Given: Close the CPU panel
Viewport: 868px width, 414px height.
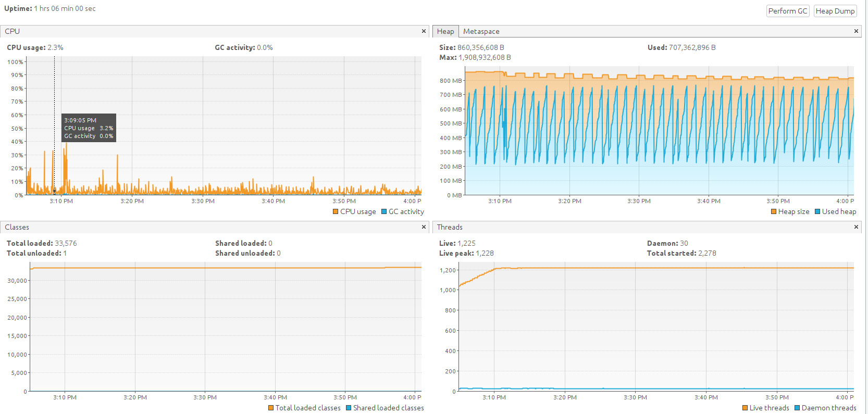Looking at the screenshot, I should [424, 31].
